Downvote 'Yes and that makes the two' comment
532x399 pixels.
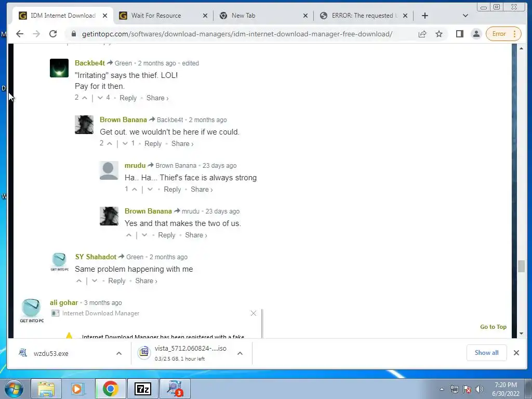[144, 235]
